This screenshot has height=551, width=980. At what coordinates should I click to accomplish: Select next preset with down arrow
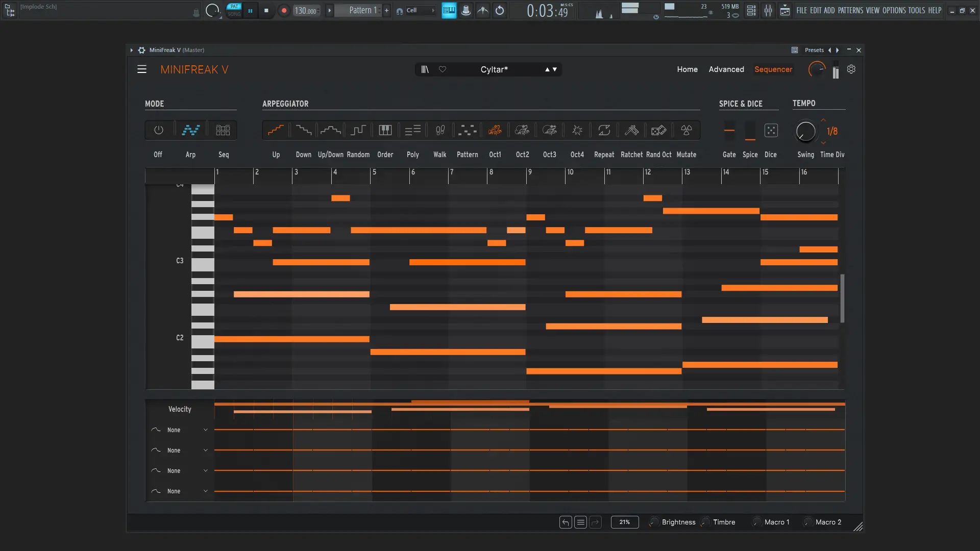coord(555,69)
